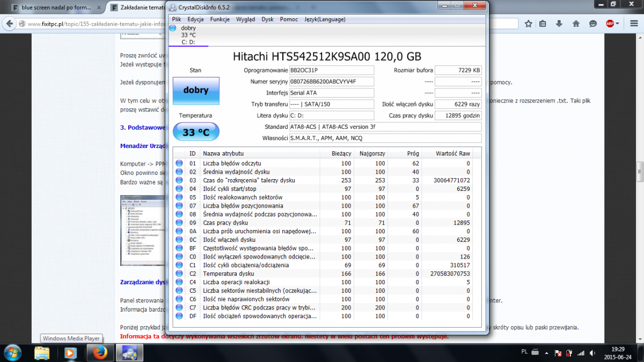Viewport: 644px width, 362px height.
Task: Select the raw value 310517 in the table
Action: click(x=459, y=265)
